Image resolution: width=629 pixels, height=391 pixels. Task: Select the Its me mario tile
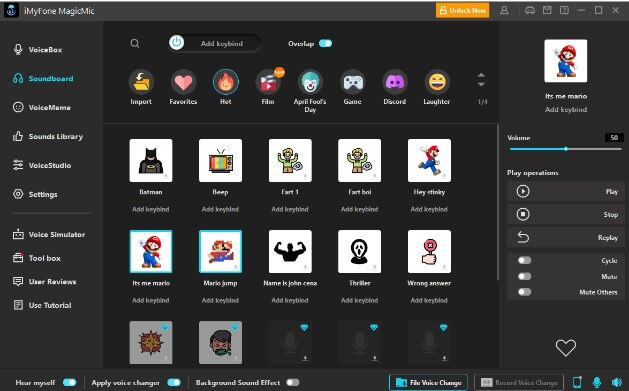151,251
